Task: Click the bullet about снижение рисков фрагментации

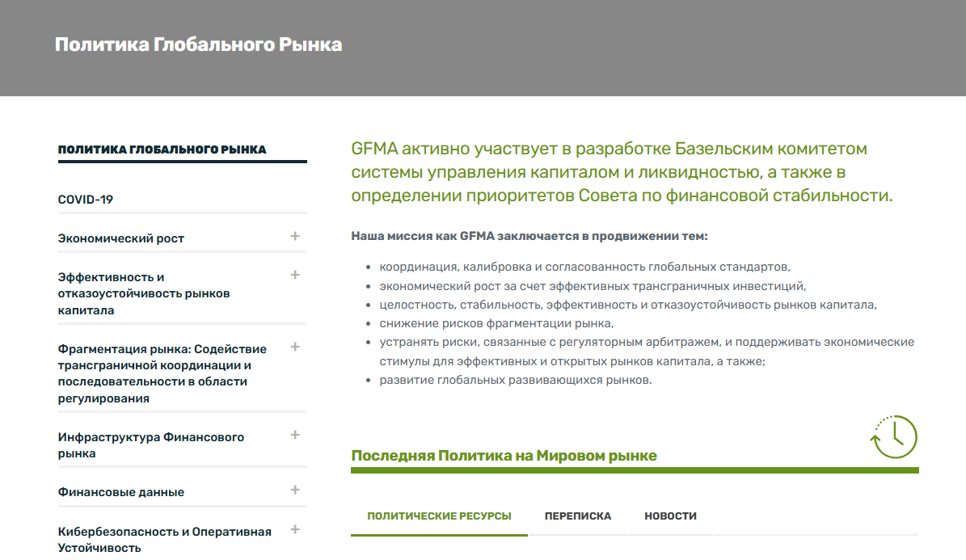Action: [x=496, y=323]
